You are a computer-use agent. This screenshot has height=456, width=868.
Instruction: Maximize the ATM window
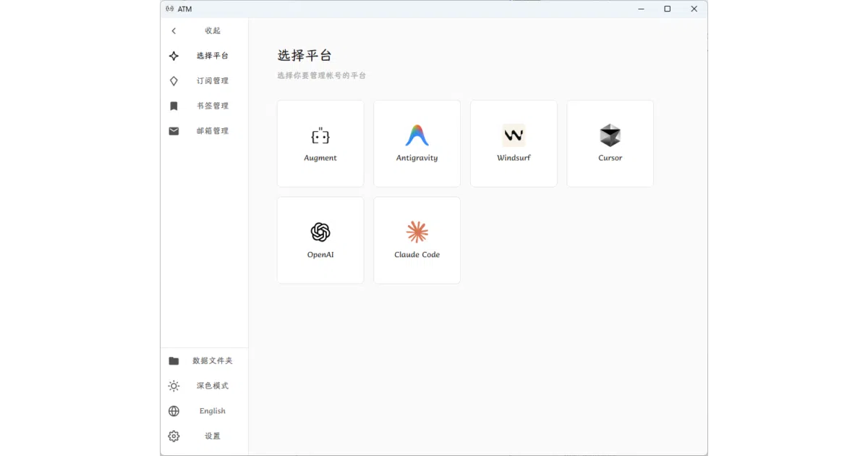tap(668, 9)
